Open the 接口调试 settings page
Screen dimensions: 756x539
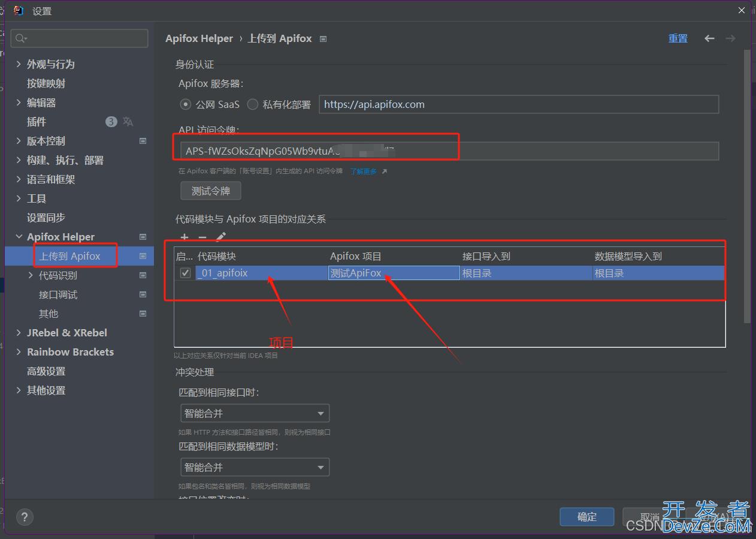[58, 294]
